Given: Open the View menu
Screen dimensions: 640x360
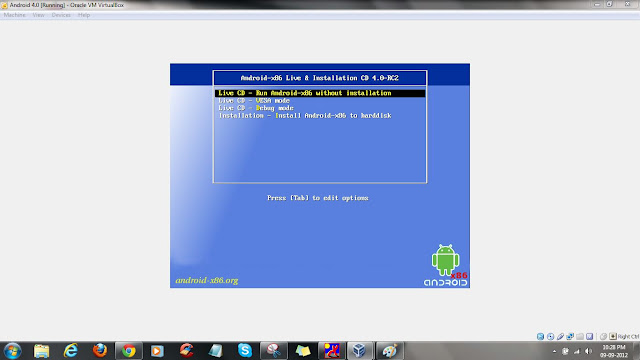Looking at the screenshot, I should [x=38, y=15].
